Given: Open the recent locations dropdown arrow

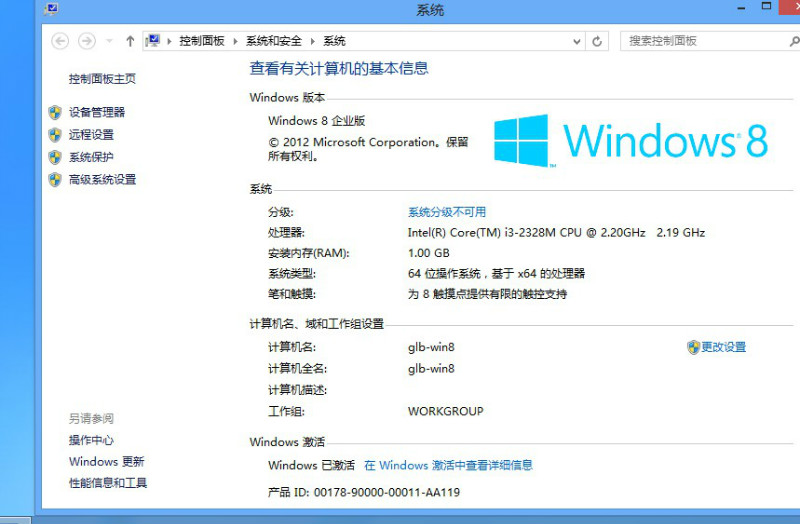Looking at the screenshot, I should (x=109, y=41).
